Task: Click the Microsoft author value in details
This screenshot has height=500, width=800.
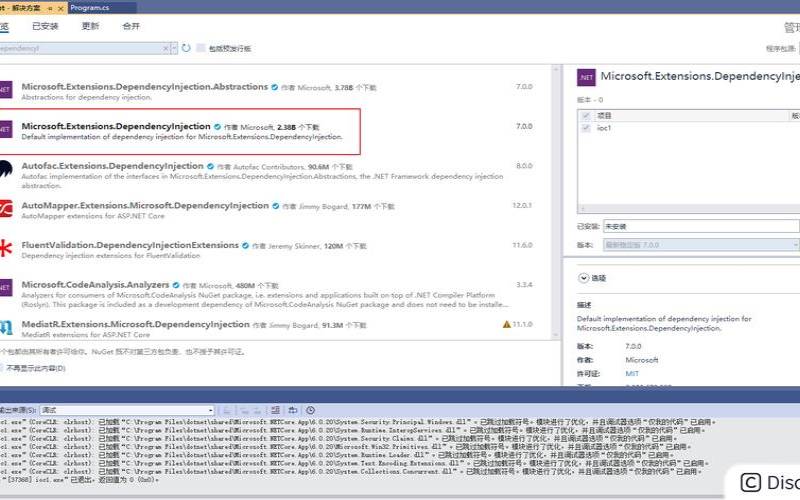Action: [641, 360]
